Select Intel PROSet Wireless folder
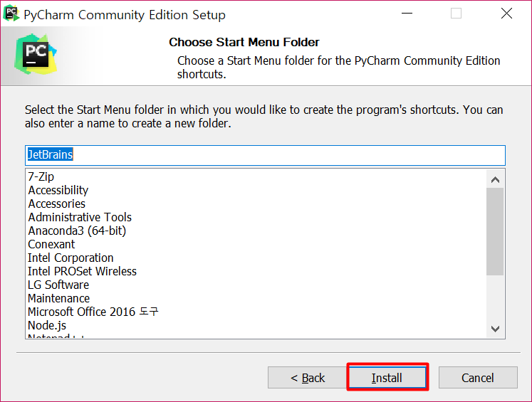The width and height of the screenshot is (532, 402). tap(82, 271)
